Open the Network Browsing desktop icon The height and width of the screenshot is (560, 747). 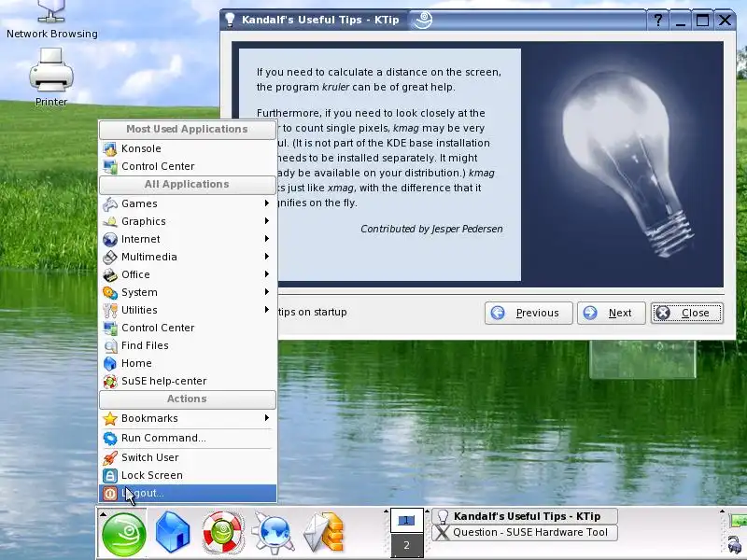[x=51, y=20]
